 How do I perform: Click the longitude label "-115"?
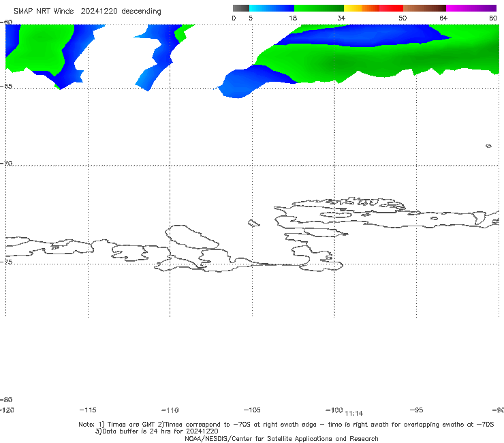[x=88, y=410]
